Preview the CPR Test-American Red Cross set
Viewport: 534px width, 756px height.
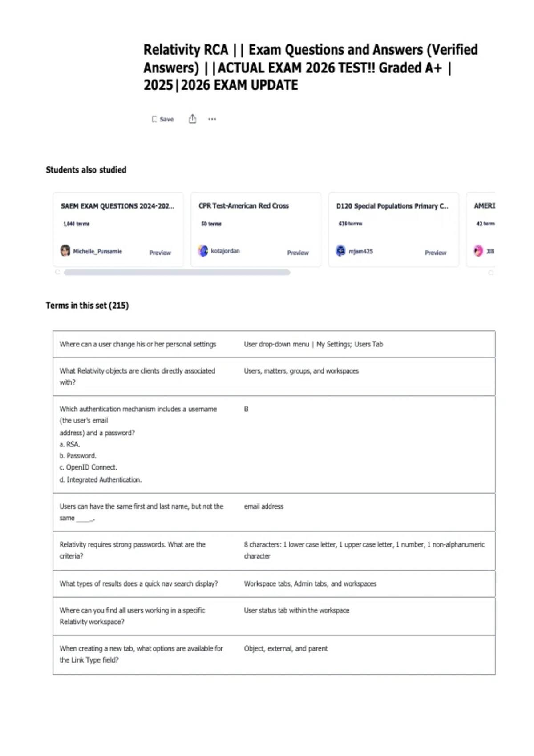[x=298, y=253]
